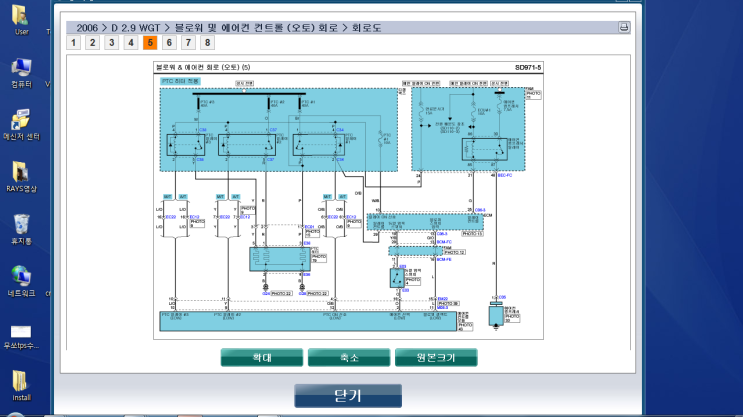This screenshot has width=743, height=417.
Task: Open page 2 of the circuit diagram
Action: point(92,43)
